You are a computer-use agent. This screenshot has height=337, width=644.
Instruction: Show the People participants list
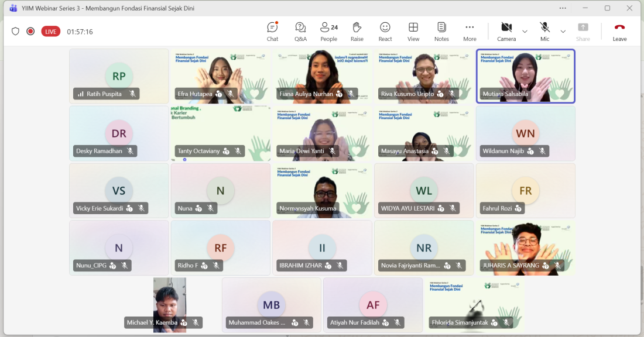(x=328, y=32)
